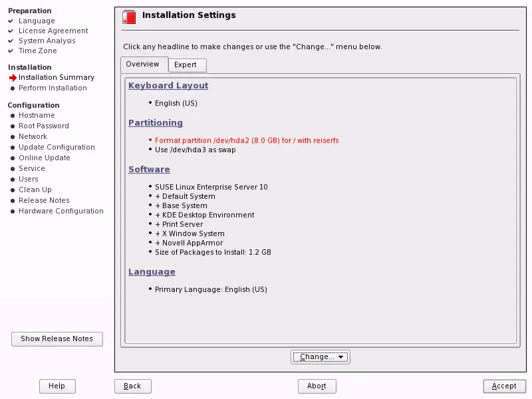Image resolution: width=532 pixels, height=399 pixels.
Task: Switch to the Expert tab
Action: 187,65
